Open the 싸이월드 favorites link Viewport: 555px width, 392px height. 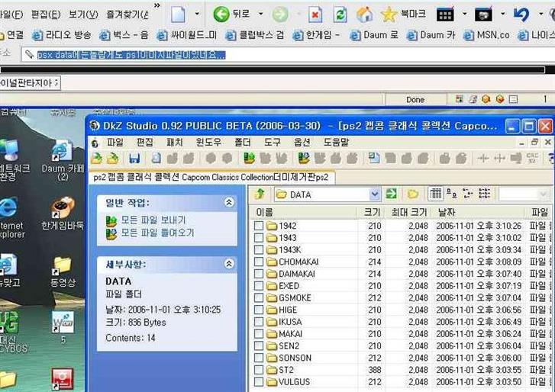pos(187,35)
